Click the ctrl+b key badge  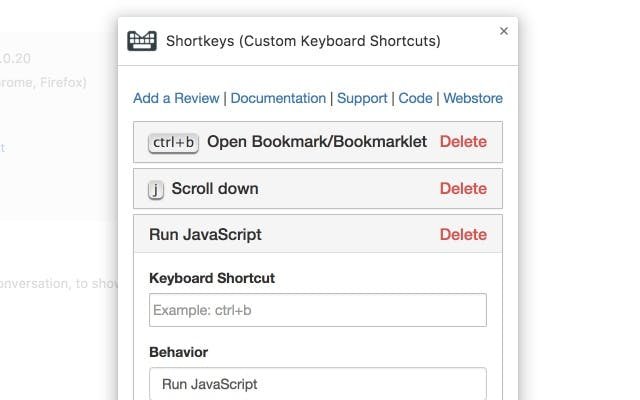point(174,142)
